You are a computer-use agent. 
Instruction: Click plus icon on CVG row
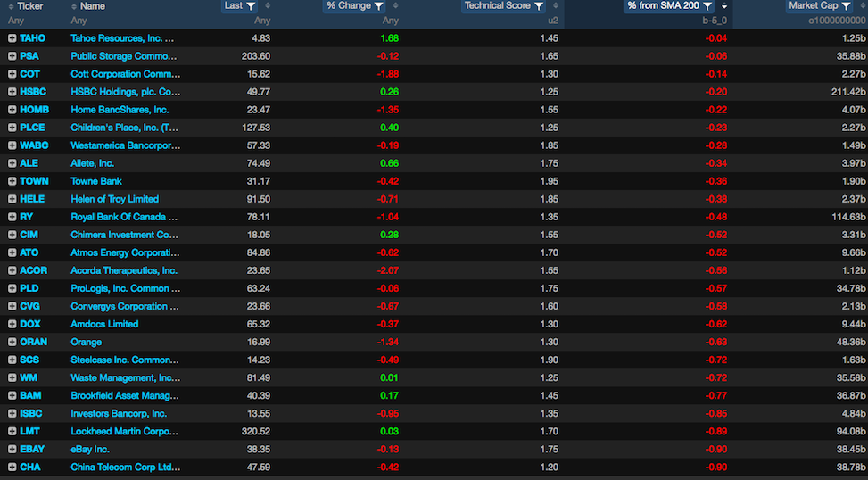click(12, 306)
